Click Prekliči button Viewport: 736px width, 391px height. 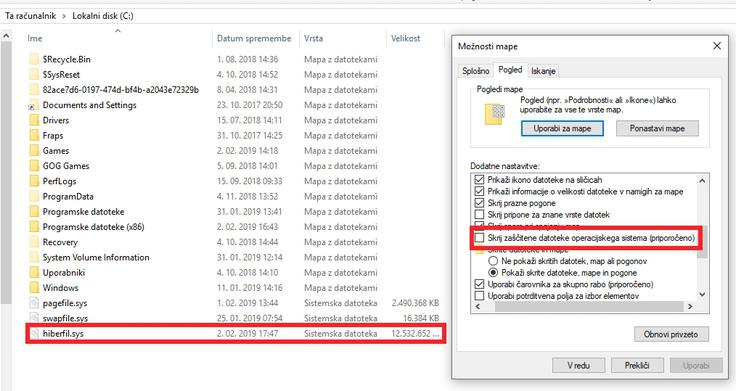[x=637, y=365]
